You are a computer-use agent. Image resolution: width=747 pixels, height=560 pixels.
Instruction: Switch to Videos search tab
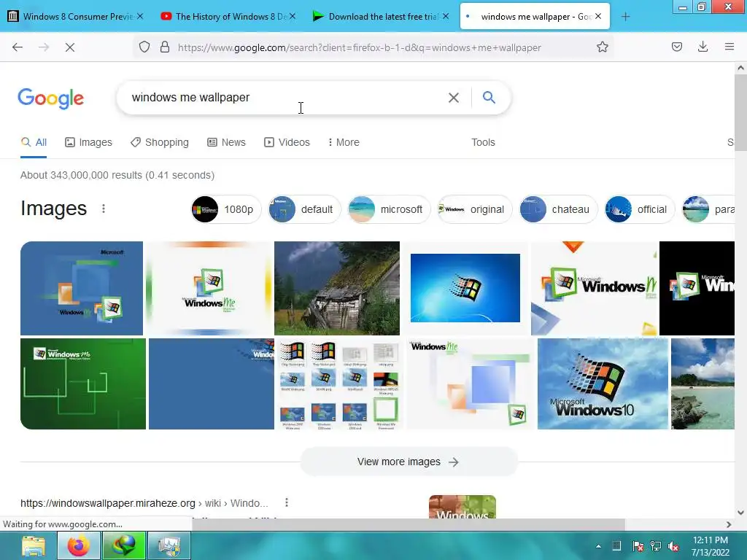pos(287,142)
